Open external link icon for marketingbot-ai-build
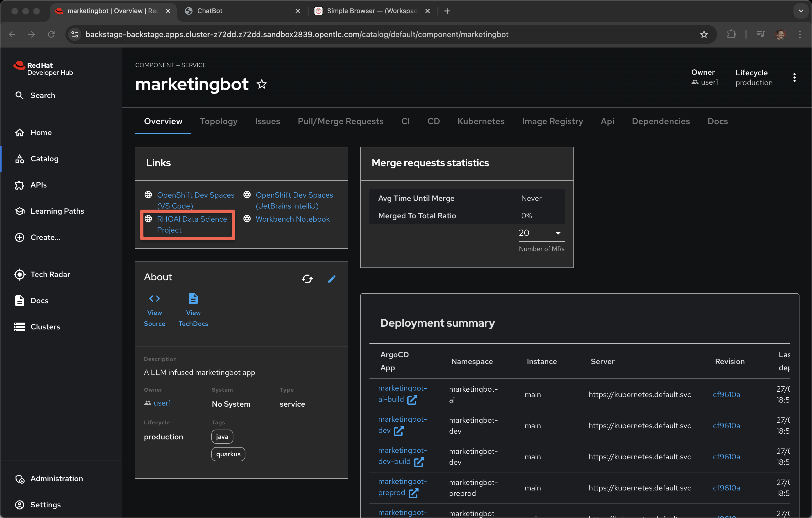Screen dimensions: 812x518 (x=412, y=400)
